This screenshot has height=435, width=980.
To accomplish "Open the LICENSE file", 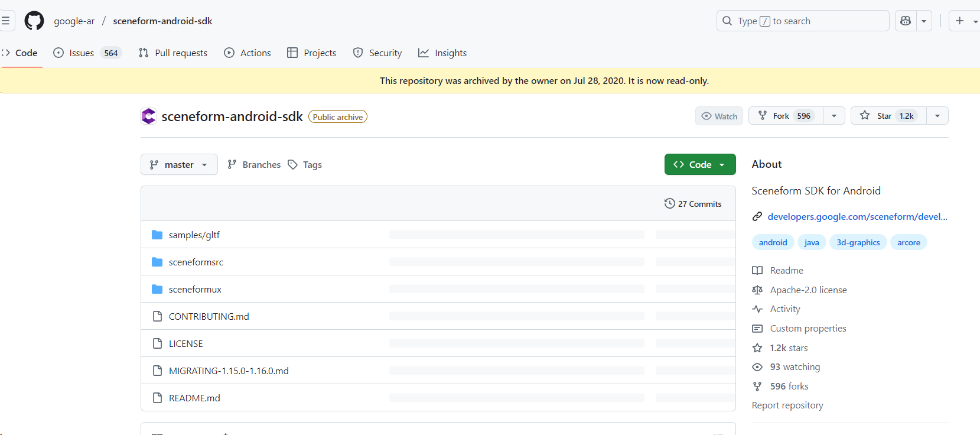I will click(x=185, y=343).
